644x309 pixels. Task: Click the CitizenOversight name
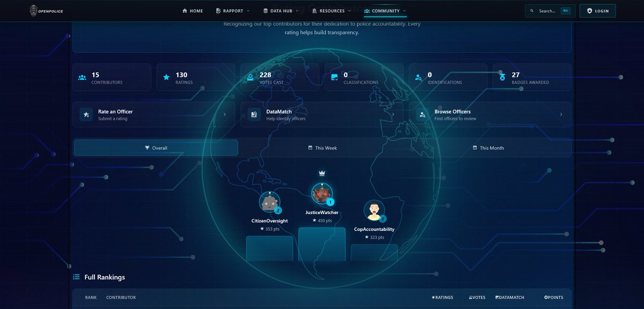point(269,221)
